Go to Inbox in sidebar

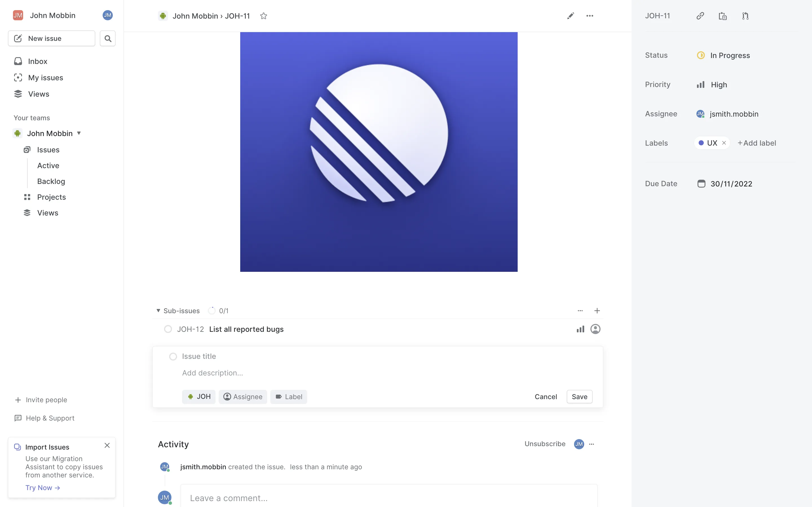[37, 61]
